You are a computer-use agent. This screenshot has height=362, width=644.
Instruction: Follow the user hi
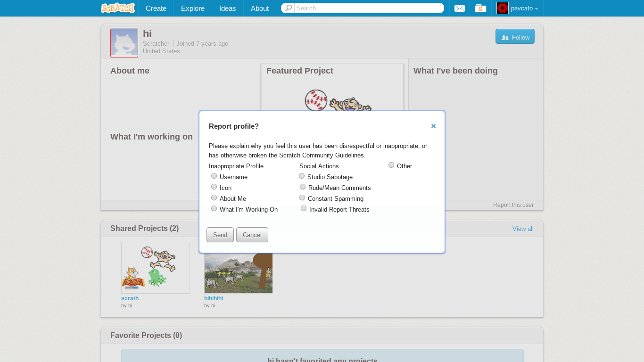(x=515, y=37)
